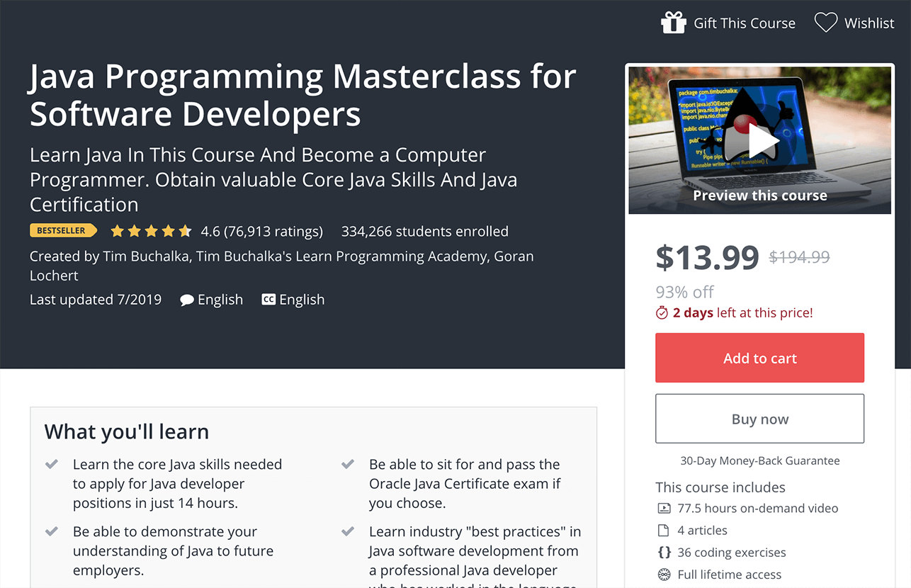Click the articles document icon
The width and height of the screenshot is (911, 588).
click(x=664, y=530)
